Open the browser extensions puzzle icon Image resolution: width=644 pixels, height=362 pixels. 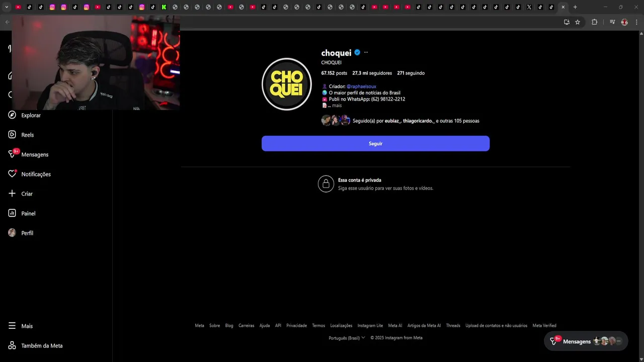click(x=594, y=22)
